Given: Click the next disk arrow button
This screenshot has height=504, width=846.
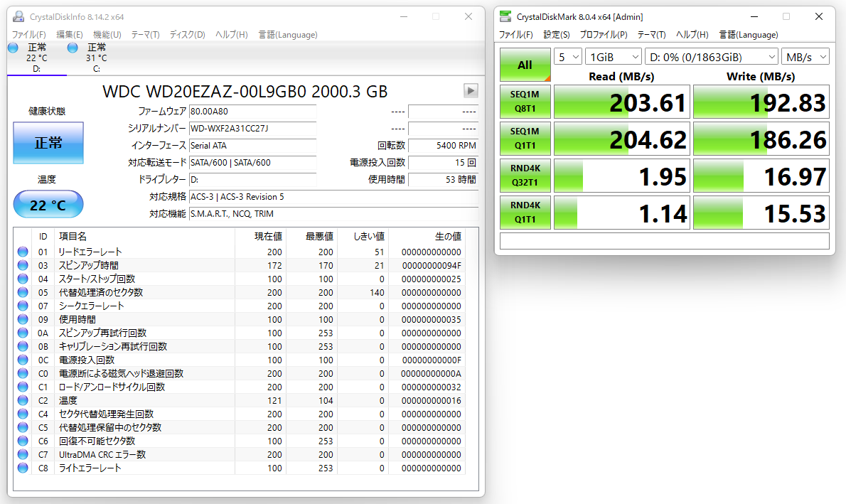Looking at the screenshot, I should coord(471,90).
